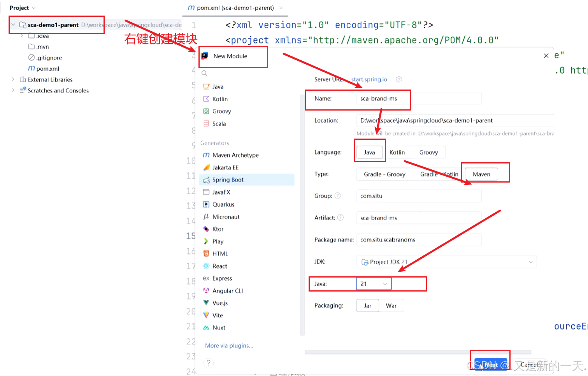Click the Next button

tap(491, 365)
